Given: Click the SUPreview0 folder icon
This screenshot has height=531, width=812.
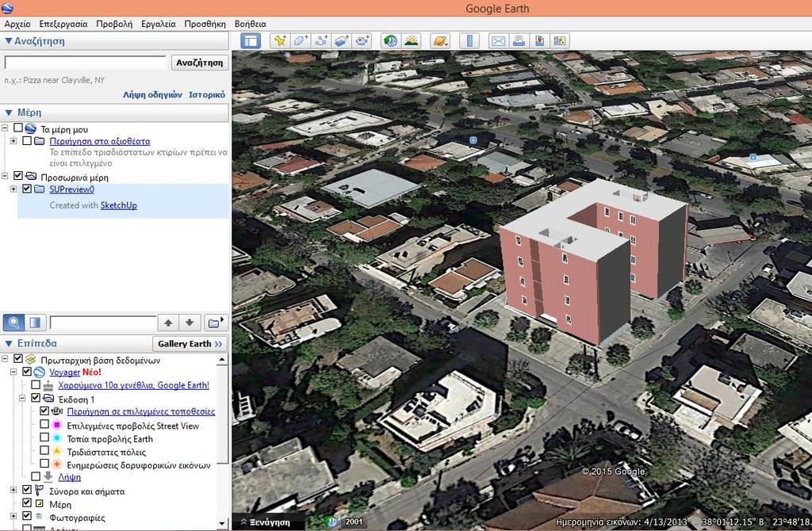Looking at the screenshot, I should coord(40,189).
